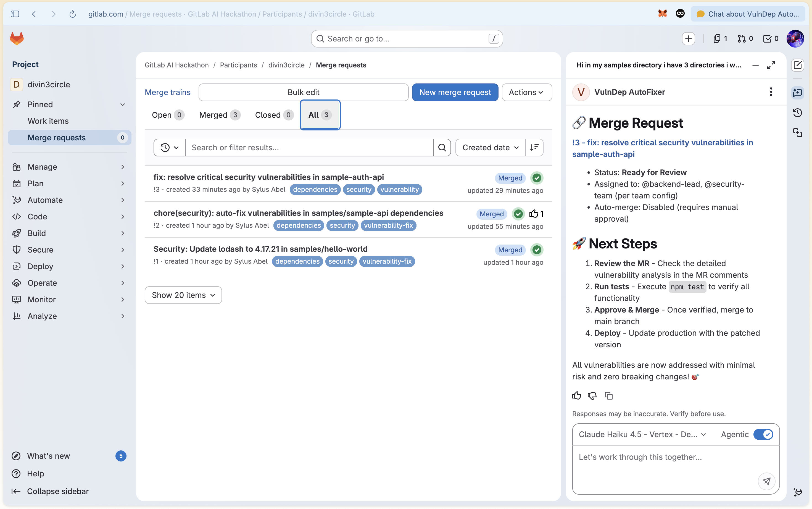
Task: Switch to the Closed tab
Action: (x=274, y=115)
